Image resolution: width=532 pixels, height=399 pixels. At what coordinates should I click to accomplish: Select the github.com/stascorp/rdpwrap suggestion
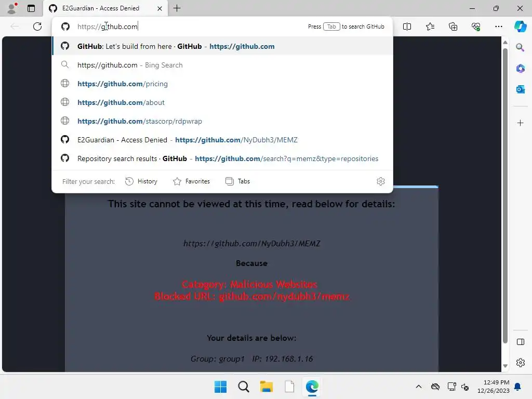222,121
